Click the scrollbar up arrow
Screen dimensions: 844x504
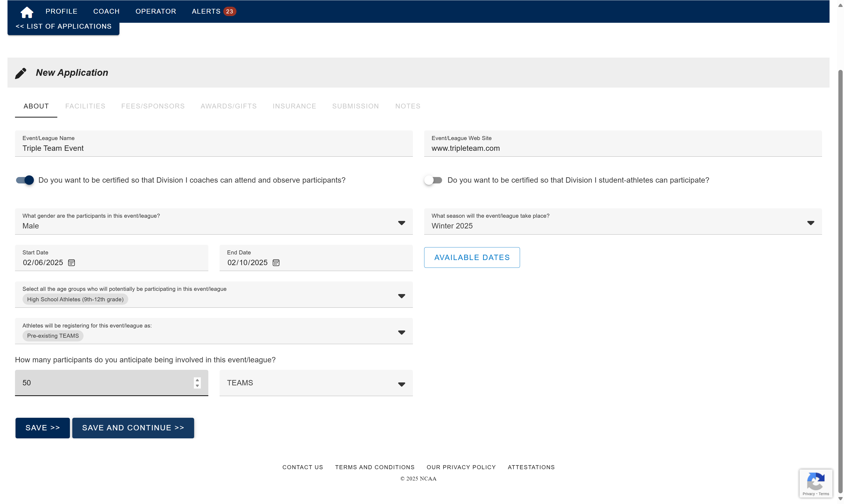(840, 5)
